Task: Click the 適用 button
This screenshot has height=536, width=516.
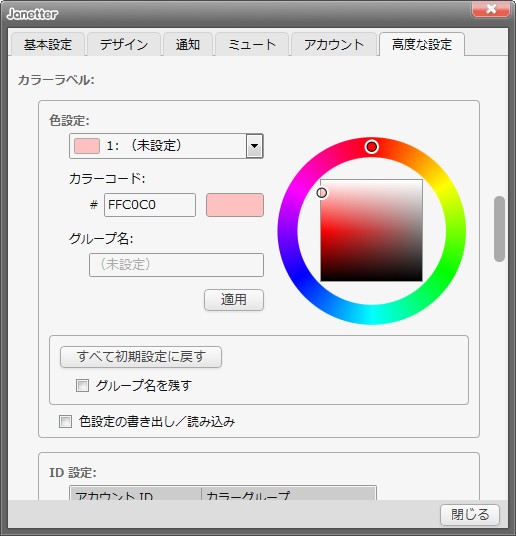Action: (x=234, y=300)
